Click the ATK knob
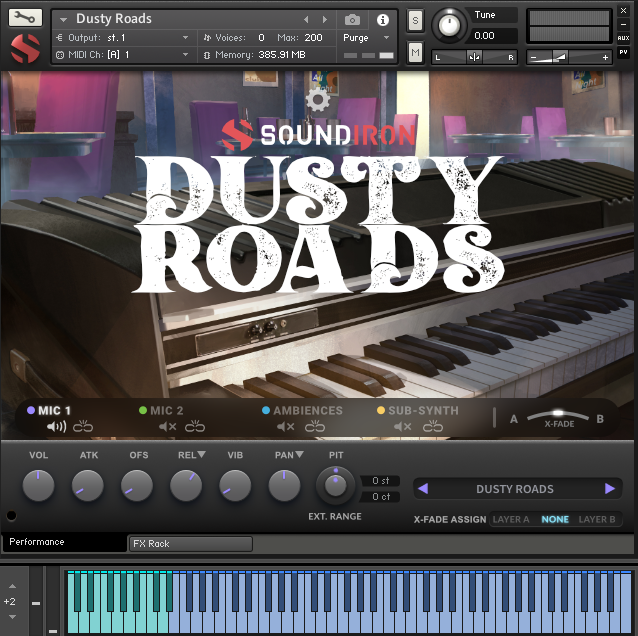 (87, 485)
